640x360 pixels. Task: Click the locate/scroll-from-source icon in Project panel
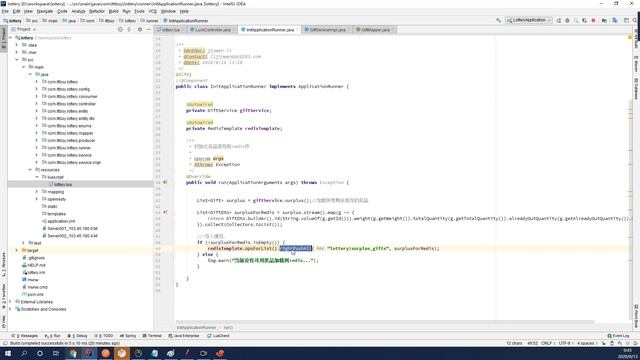pos(120,29)
